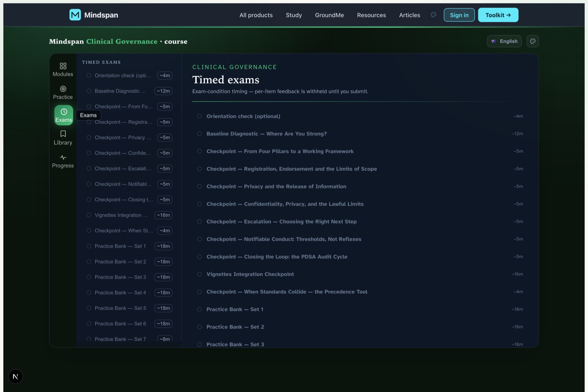The image size is (588, 392).
Task: Open All products menu
Action: tap(256, 15)
